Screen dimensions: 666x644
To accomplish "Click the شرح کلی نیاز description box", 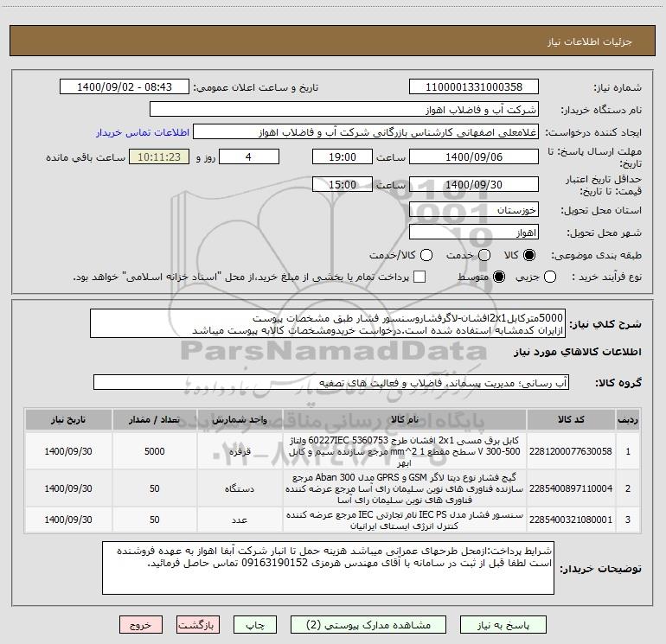I will pos(328,323).
